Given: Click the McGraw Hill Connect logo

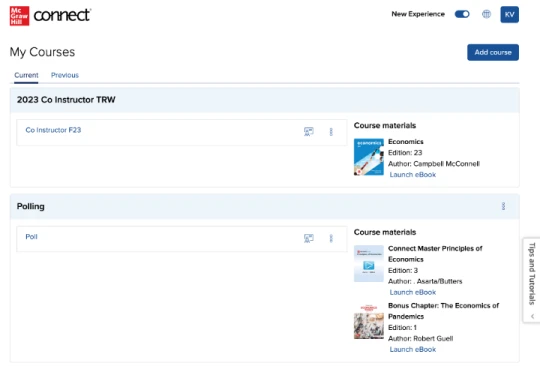Looking at the screenshot, I should click(50, 16).
